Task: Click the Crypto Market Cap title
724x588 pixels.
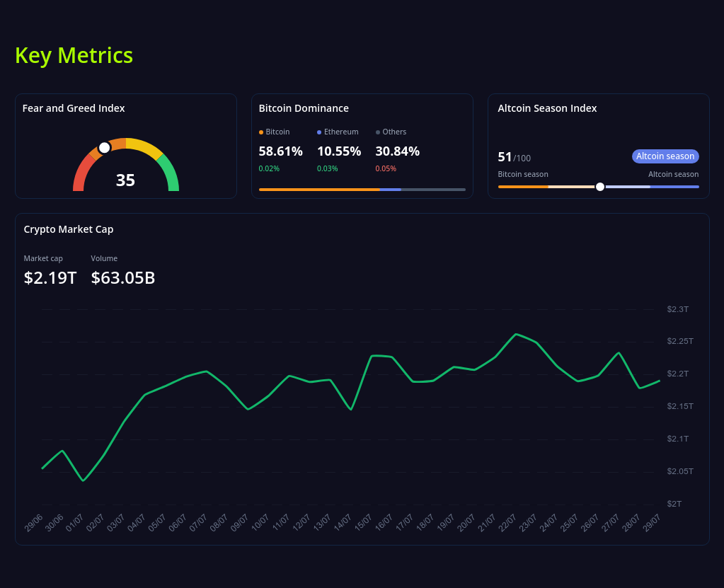Action: coord(69,229)
